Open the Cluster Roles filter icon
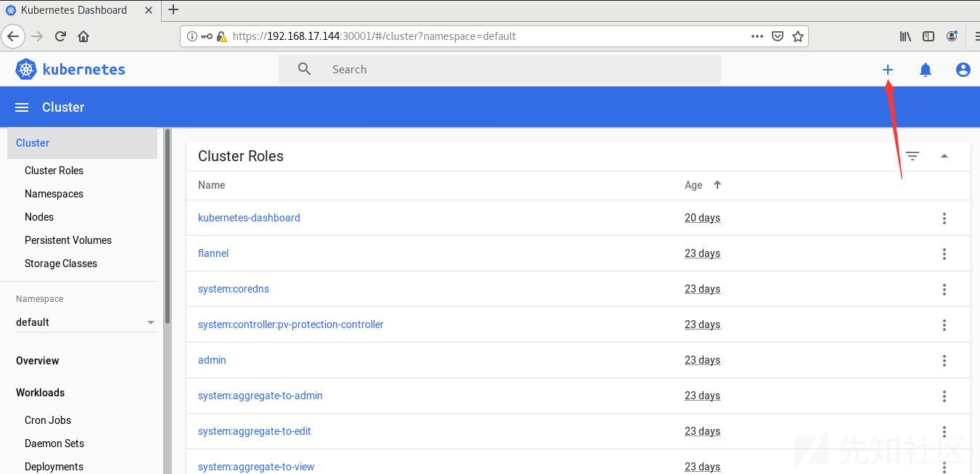Image resolution: width=980 pixels, height=474 pixels. tap(913, 156)
